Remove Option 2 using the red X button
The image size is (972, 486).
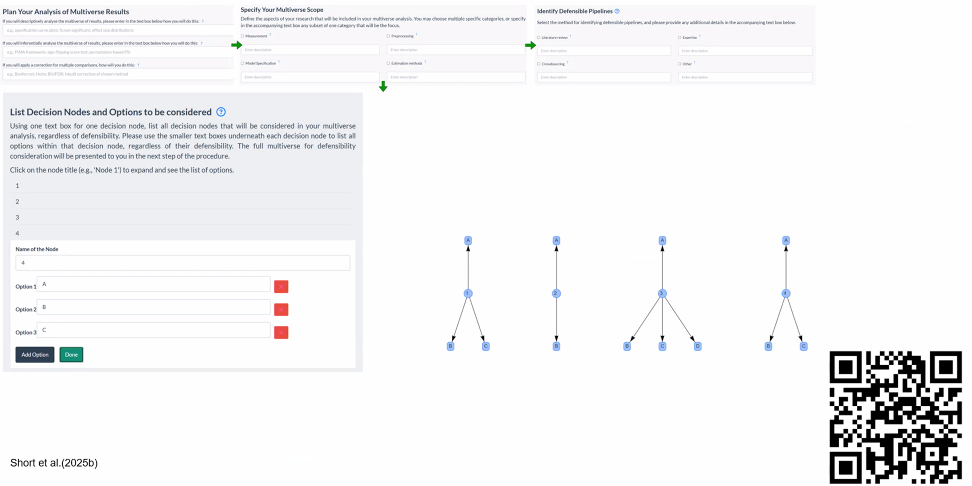[281, 309]
